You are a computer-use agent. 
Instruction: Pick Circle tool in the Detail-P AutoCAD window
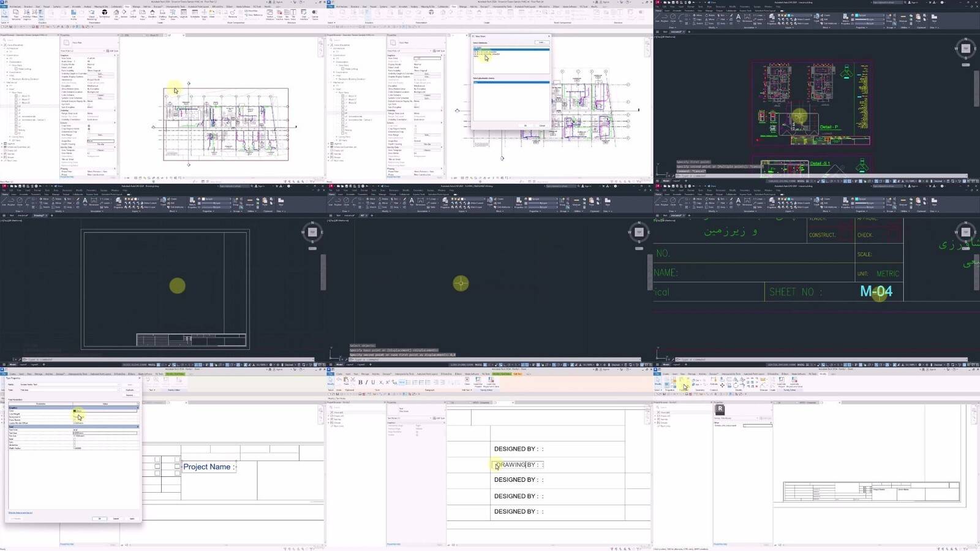click(x=673, y=17)
